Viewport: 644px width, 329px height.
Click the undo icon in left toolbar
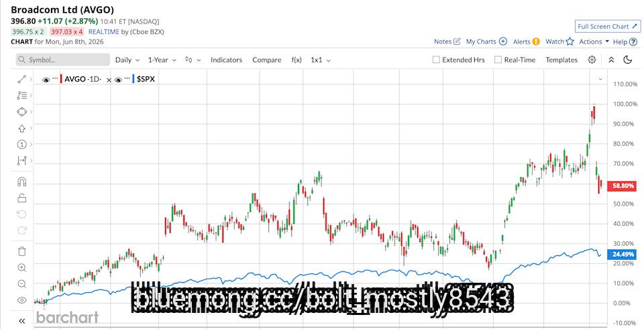21,214
